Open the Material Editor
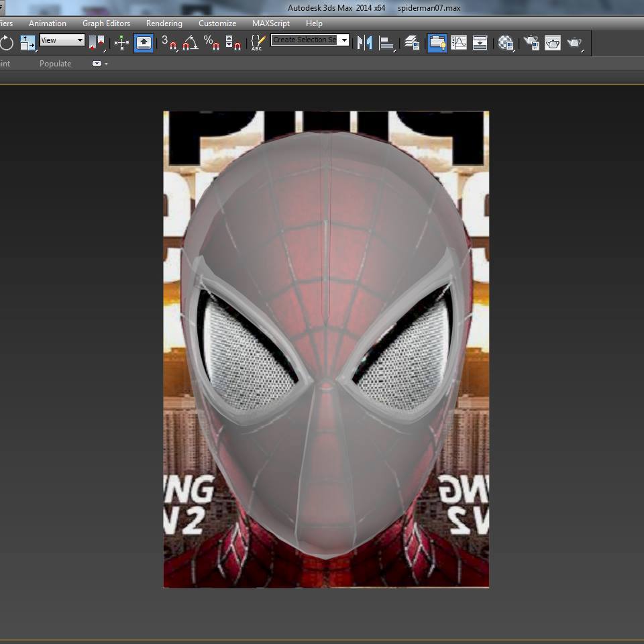 click(506, 43)
